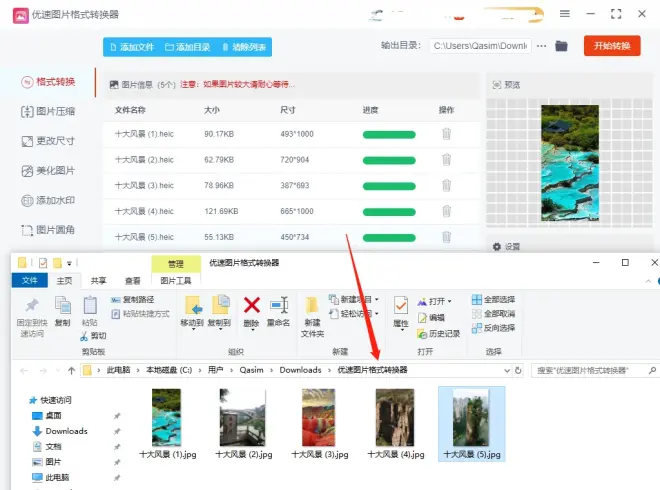Switch to the 共享 ribbon tab
The height and width of the screenshot is (490, 660).
[x=98, y=281]
